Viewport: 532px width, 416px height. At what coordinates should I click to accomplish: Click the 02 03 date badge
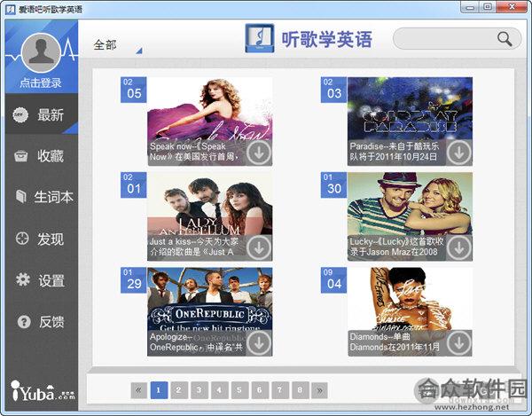pos(334,90)
